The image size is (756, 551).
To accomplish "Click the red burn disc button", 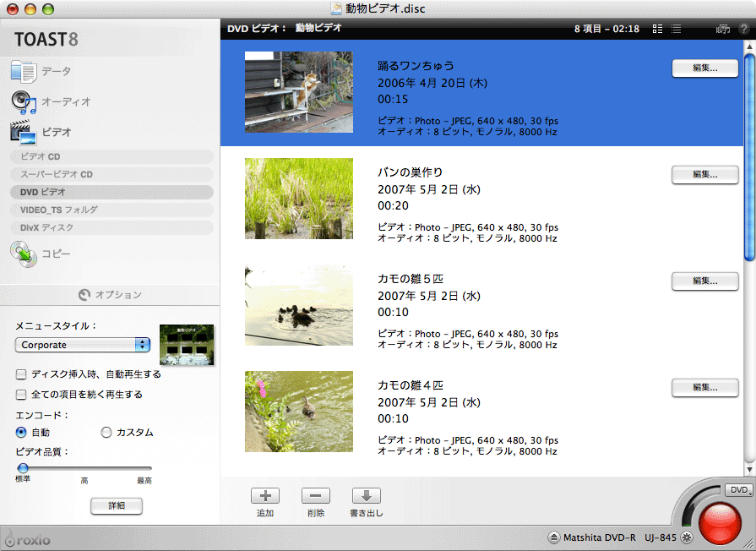I will click(720, 522).
